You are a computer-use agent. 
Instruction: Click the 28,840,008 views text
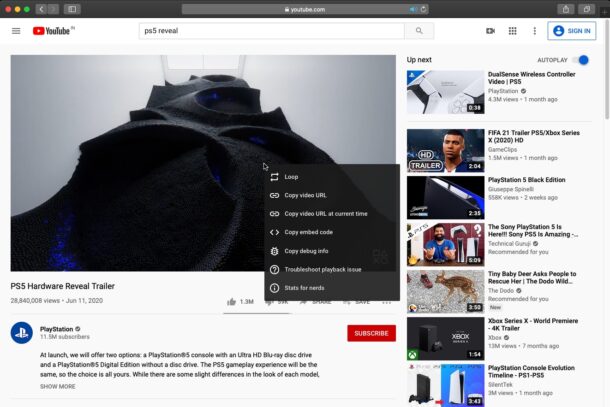pyautogui.click(x=35, y=300)
